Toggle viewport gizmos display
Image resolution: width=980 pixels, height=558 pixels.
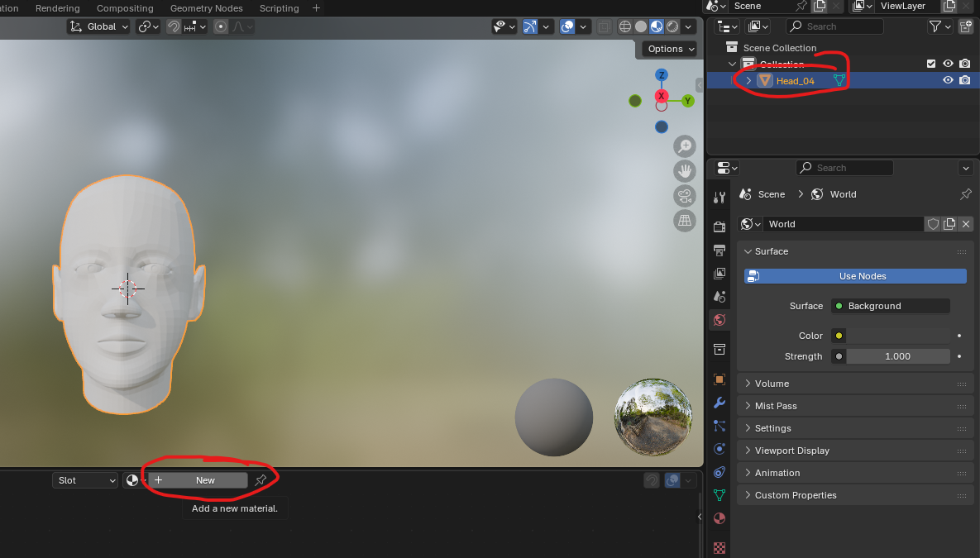pyautogui.click(x=530, y=27)
